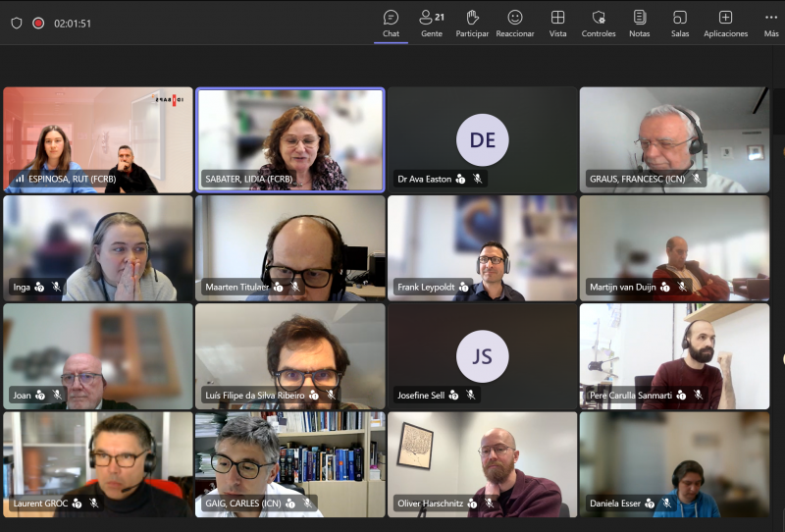
Task: Open meeting Controles options
Action: [x=599, y=24]
